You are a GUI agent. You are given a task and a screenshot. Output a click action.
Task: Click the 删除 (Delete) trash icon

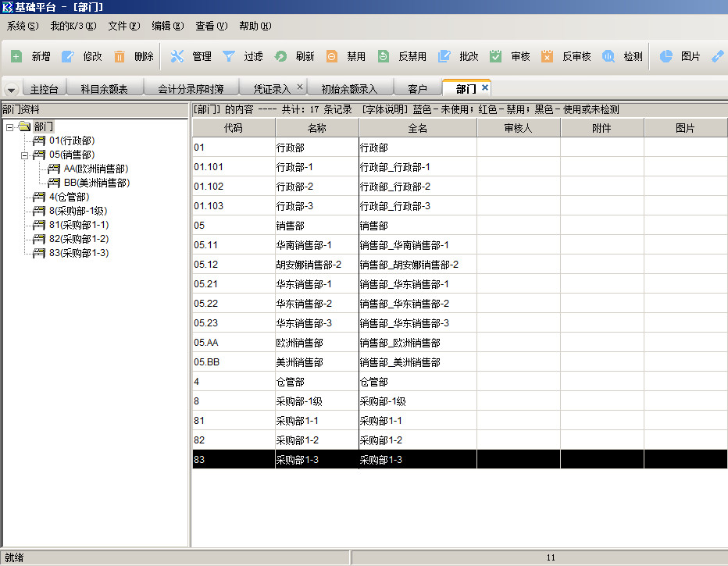[120, 56]
